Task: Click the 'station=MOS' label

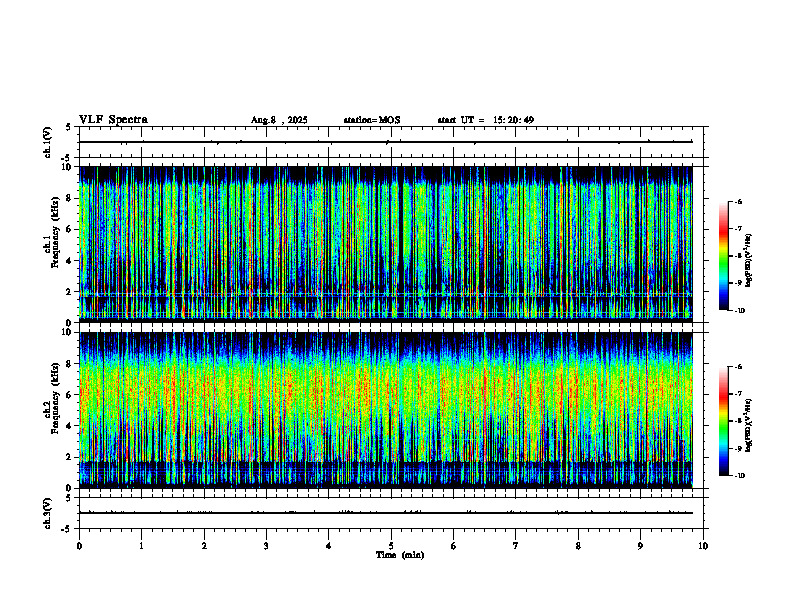Action: coord(372,120)
